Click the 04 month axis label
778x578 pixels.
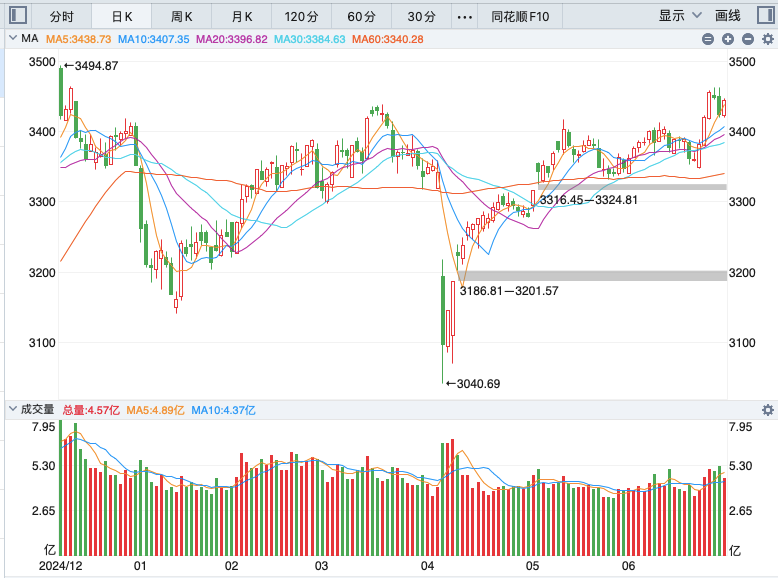tap(427, 566)
